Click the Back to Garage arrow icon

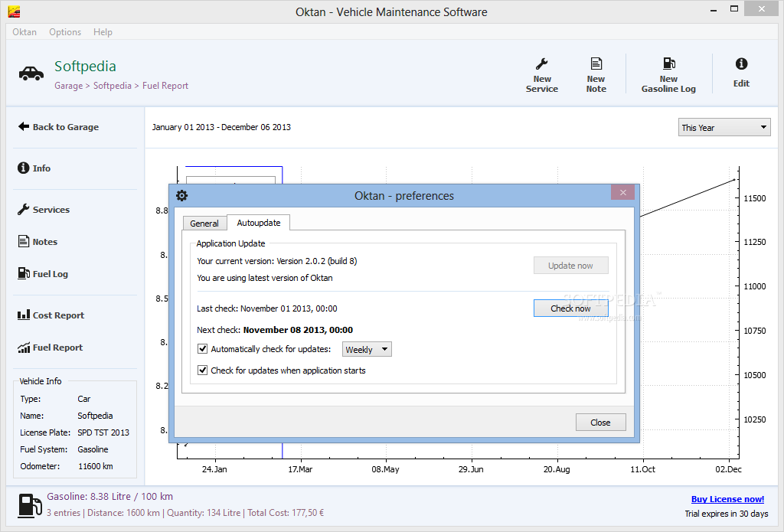coord(24,126)
